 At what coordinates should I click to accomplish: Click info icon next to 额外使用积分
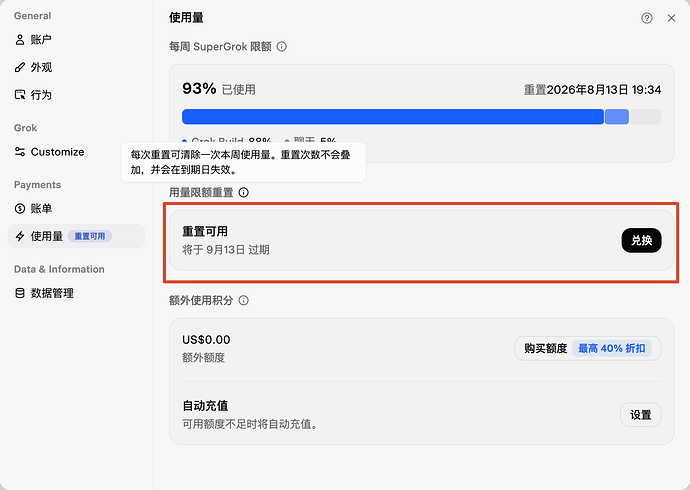click(243, 300)
